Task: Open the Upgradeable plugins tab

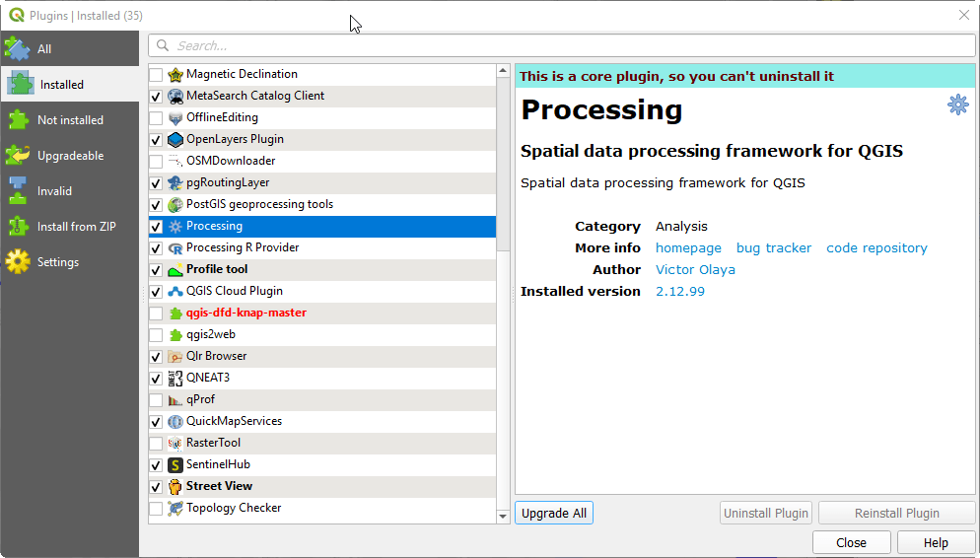Action: (69, 156)
